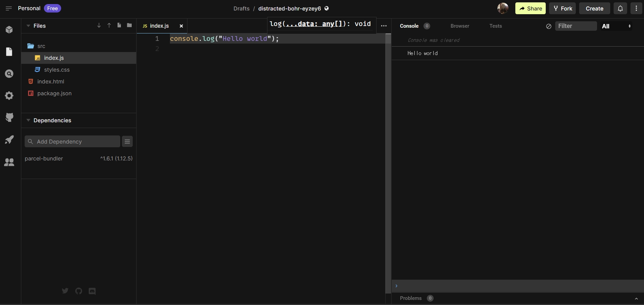The image size is (644, 305).
Task: Open the Sandbox Info sidebar icon
Action: pos(9,30)
